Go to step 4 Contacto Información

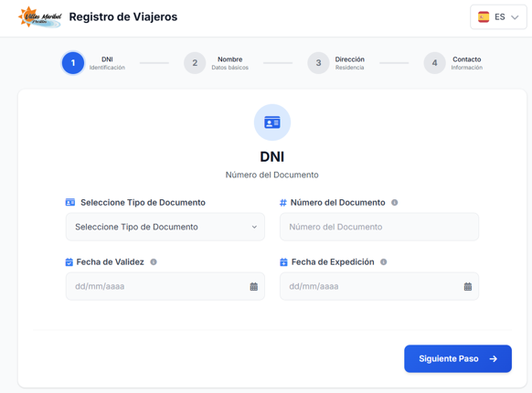(453, 63)
